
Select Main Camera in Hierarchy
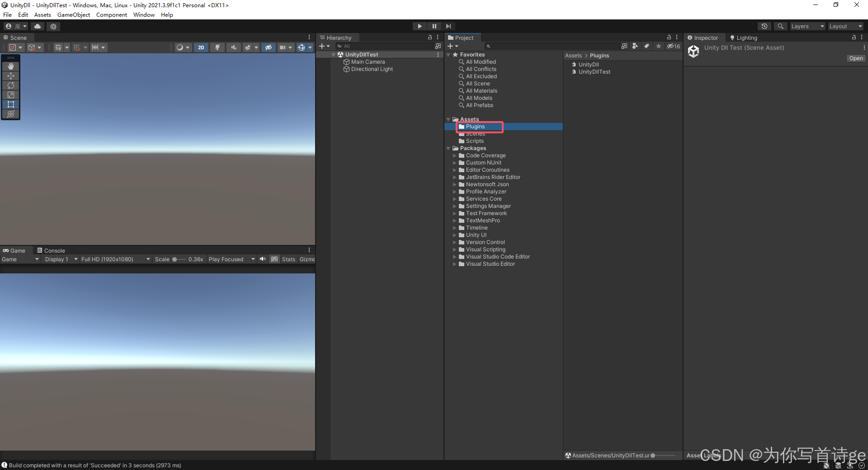pyautogui.click(x=368, y=62)
